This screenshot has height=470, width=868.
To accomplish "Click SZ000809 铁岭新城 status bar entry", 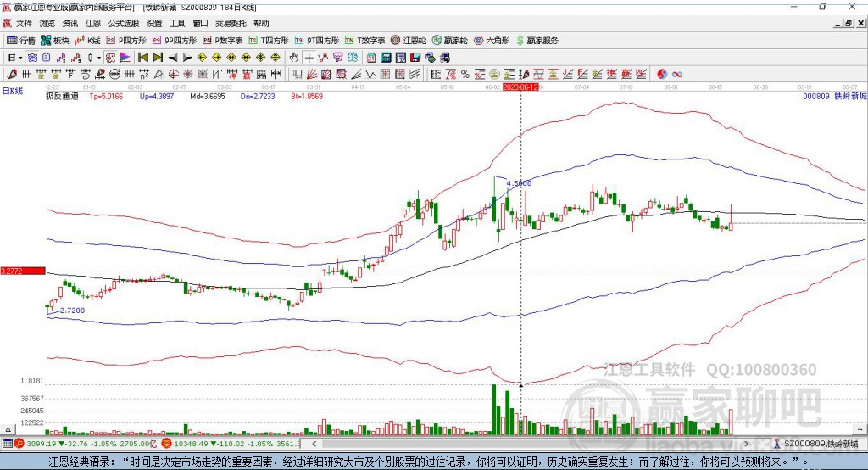I will tap(816, 444).
